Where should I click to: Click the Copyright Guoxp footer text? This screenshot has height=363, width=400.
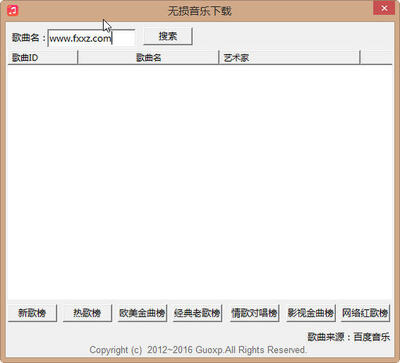pyautogui.click(x=198, y=350)
